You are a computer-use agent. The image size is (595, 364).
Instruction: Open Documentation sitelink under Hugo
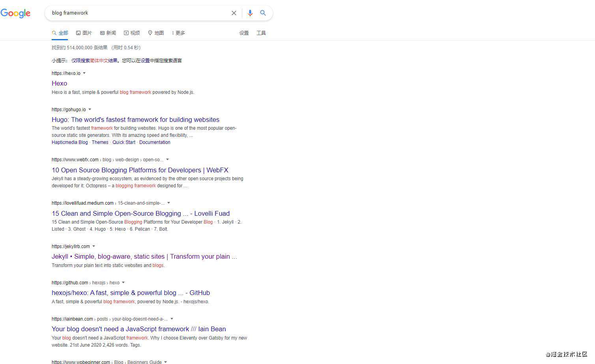[155, 142]
